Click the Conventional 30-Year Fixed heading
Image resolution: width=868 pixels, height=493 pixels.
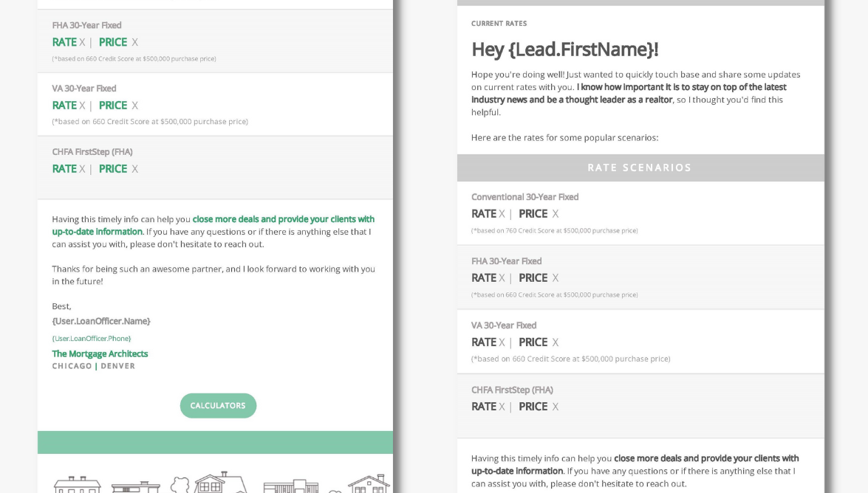[525, 197]
